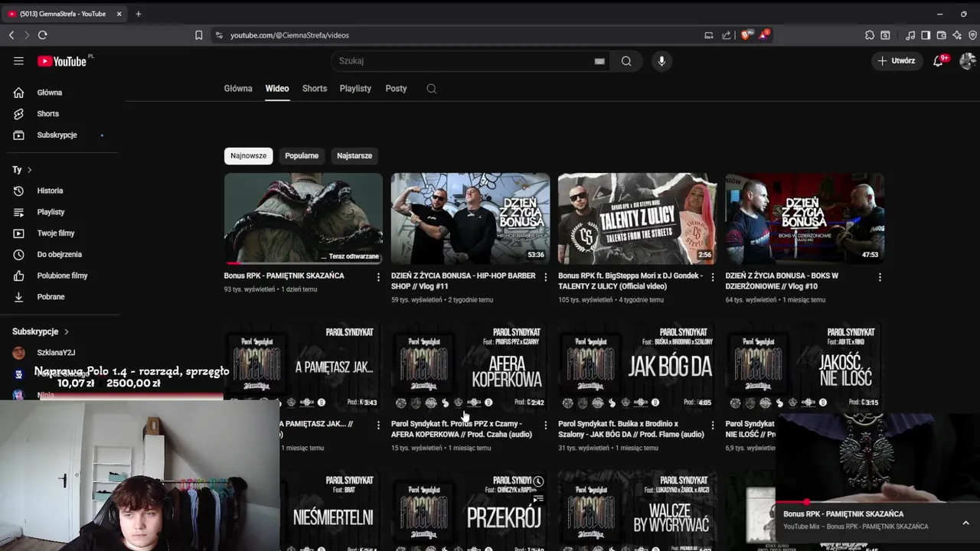Open Polubione filmy liked videos
Screen dimensions: 980x551
point(62,275)
